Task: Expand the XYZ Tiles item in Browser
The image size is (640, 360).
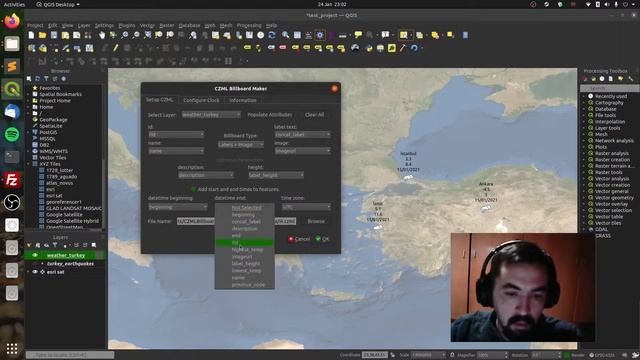Action: [29, 164]
